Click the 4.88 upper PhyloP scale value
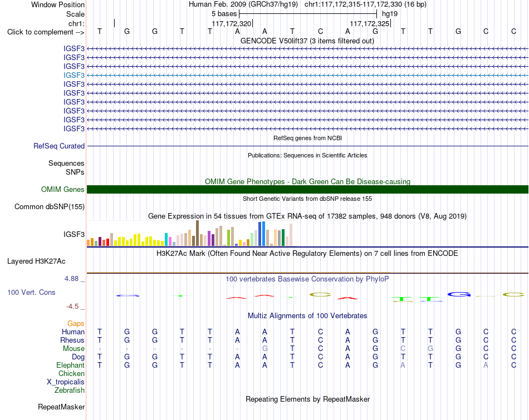Image resolution: width=529 pixels, height=420 pixels. [x=71, y=279]
